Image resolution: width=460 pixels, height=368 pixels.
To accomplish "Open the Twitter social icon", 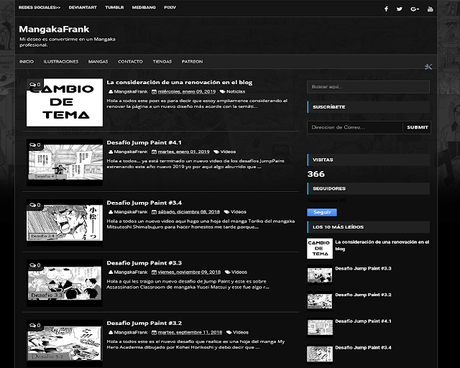I will (x=399, y=9).
